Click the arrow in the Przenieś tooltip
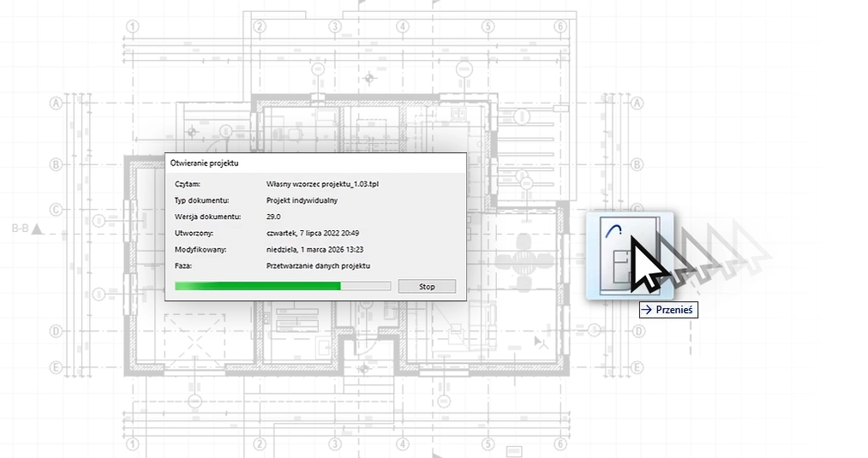Viewport: 868px width, 458px height. coord(647,310)
